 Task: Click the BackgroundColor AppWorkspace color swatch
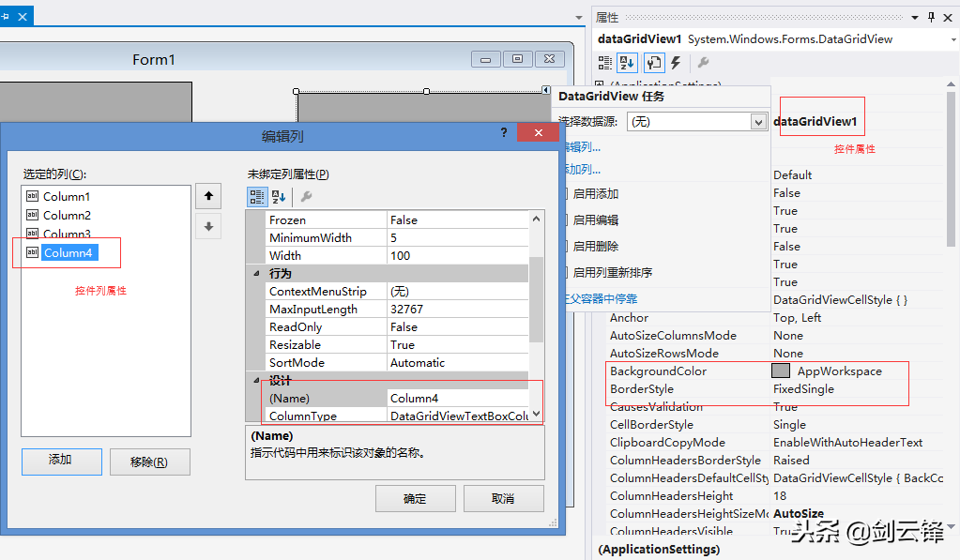pyautogui.click(x=781, y=371)
